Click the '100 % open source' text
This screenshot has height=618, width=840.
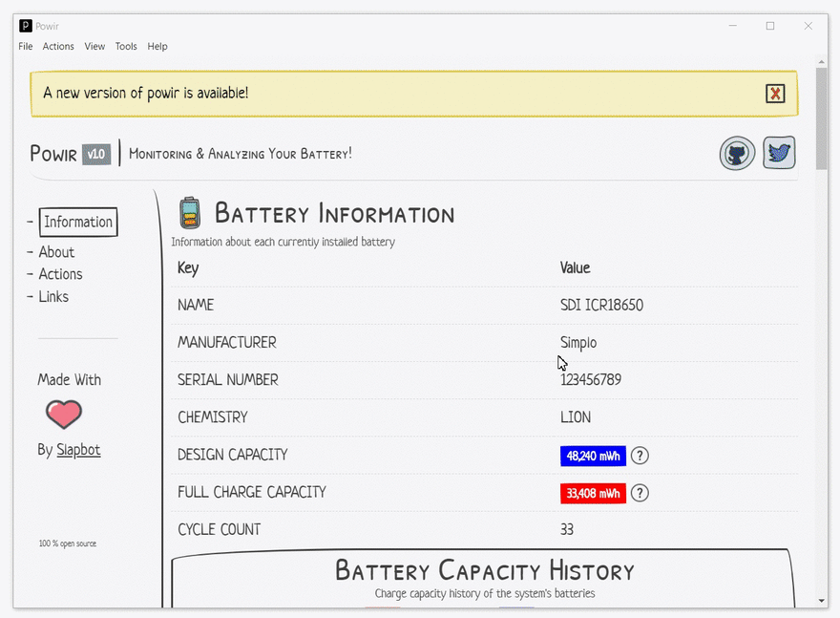coord(68,543)
